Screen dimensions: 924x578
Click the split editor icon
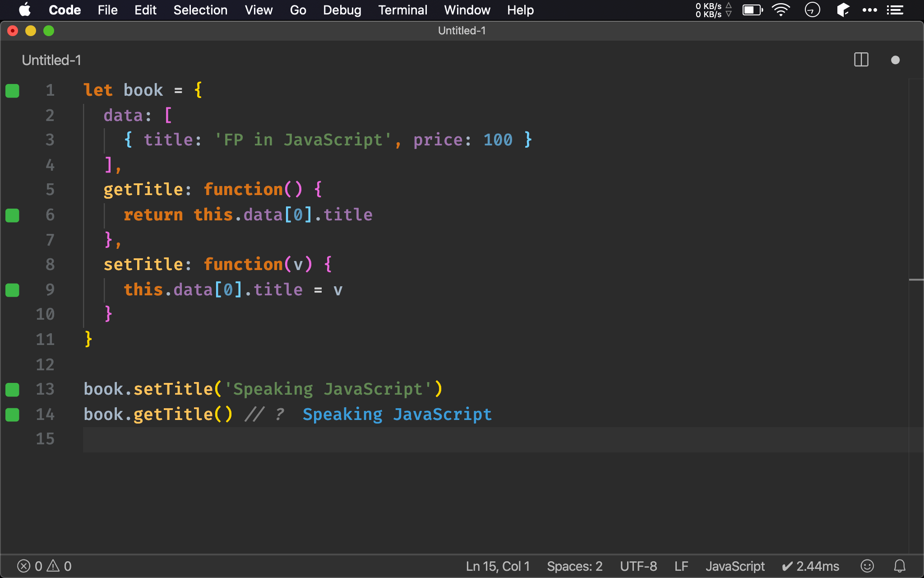861,59
